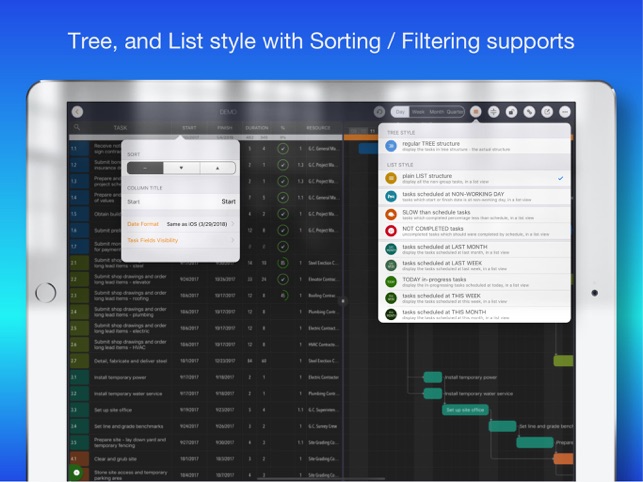Click the yellow plain LIST icon
This screenshot has width=643, height=482.
coord(391,178)
